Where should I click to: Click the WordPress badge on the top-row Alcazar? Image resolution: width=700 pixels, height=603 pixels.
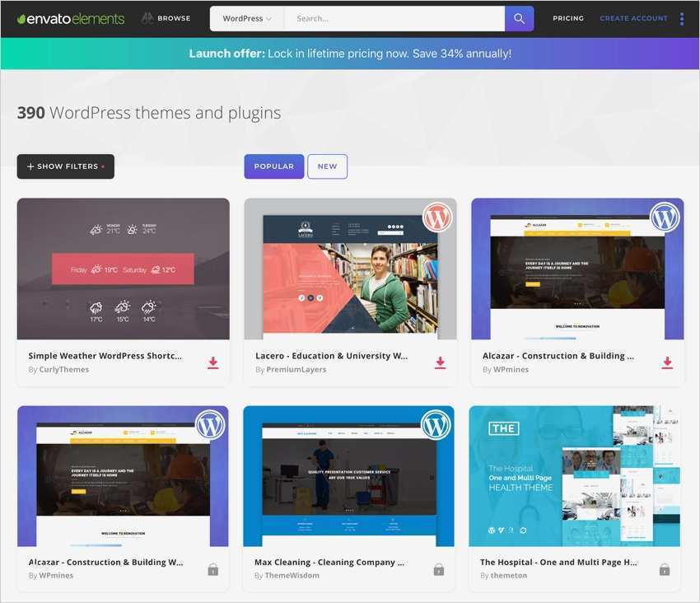pos(665,217)
